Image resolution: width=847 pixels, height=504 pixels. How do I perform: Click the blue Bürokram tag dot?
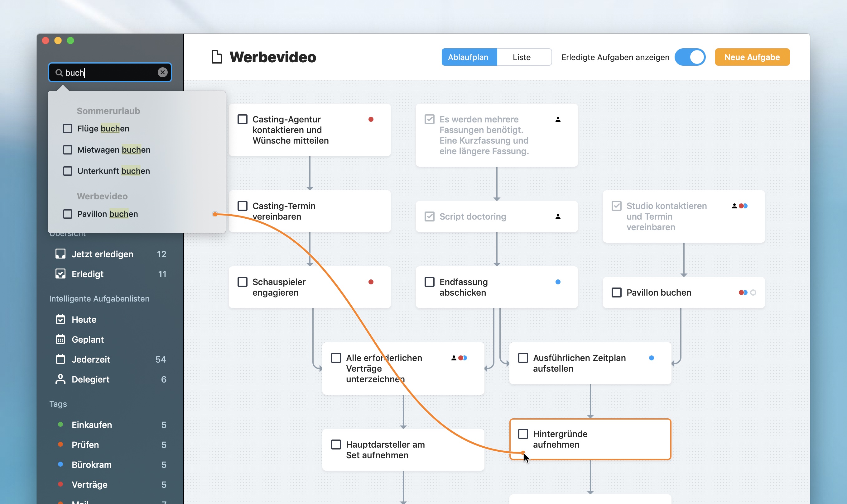(x=60, y=464)
